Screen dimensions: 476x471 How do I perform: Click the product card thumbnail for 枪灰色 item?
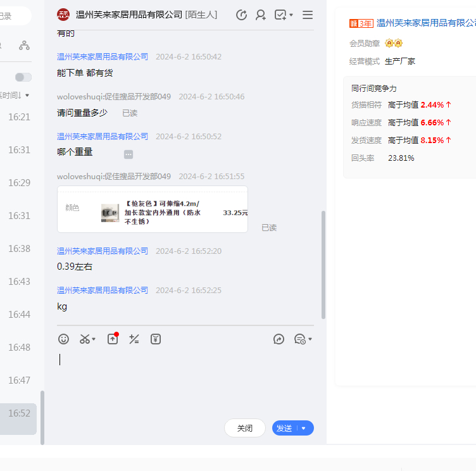(x=110, y=213)
